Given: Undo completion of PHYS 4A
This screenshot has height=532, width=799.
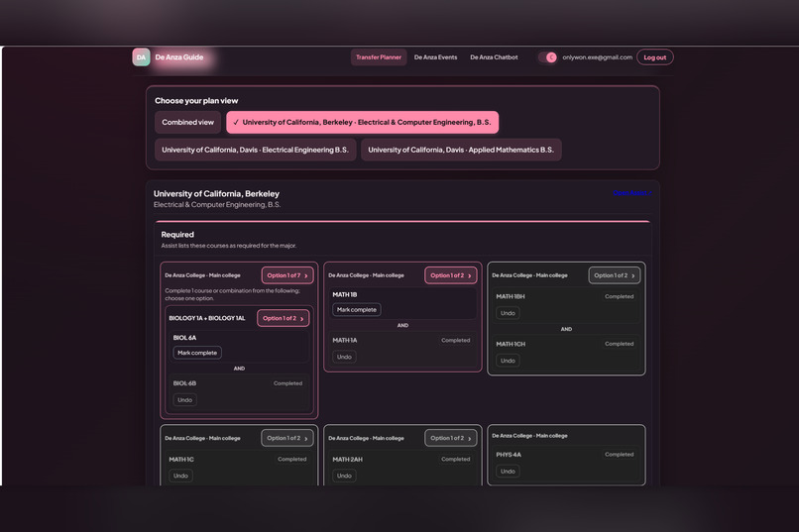Looking at the screenshot, I should click(x=508, y=472).
